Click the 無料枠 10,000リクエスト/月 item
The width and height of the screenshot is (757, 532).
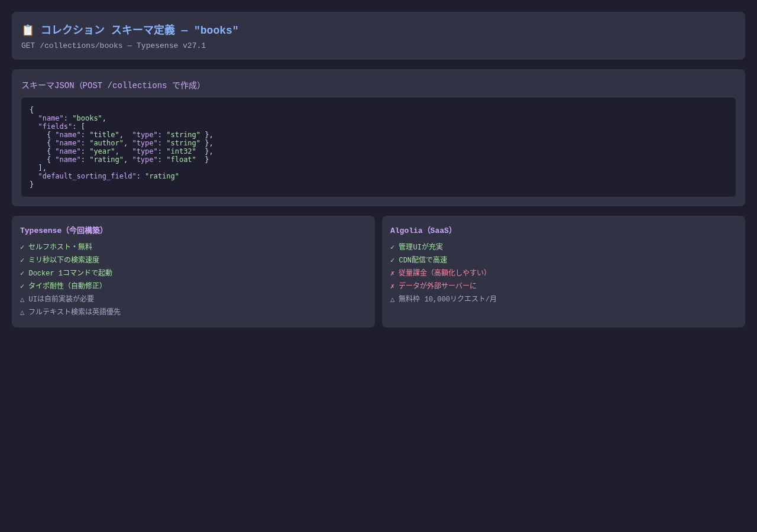444,299
